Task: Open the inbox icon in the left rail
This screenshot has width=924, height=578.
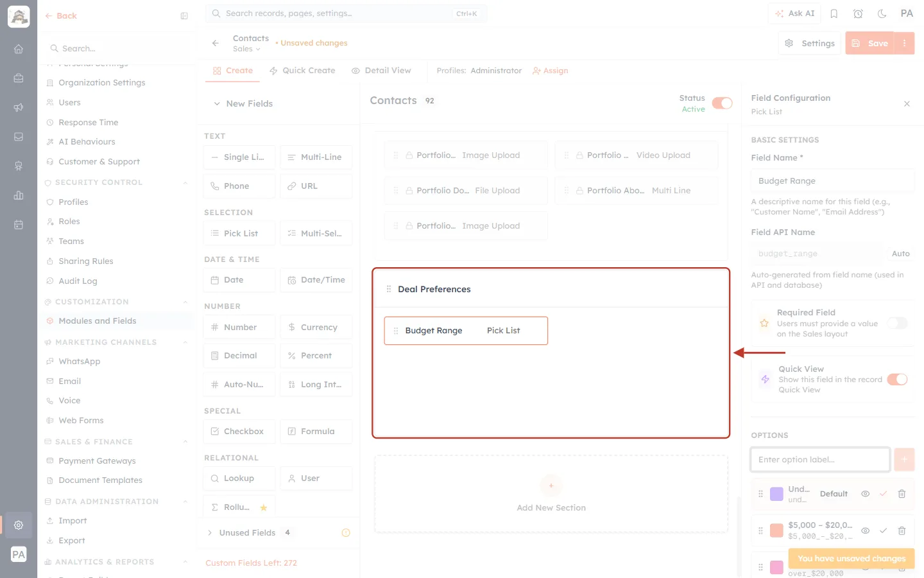Action: 19,137
